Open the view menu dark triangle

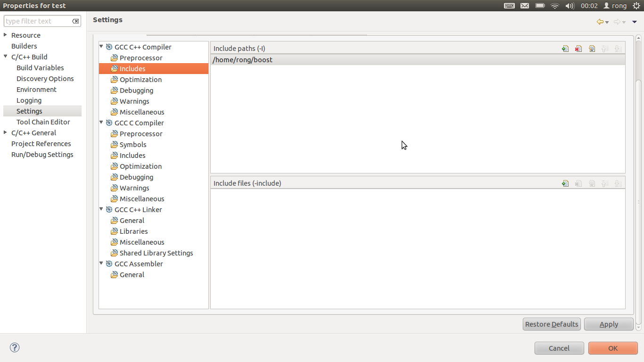635,22
